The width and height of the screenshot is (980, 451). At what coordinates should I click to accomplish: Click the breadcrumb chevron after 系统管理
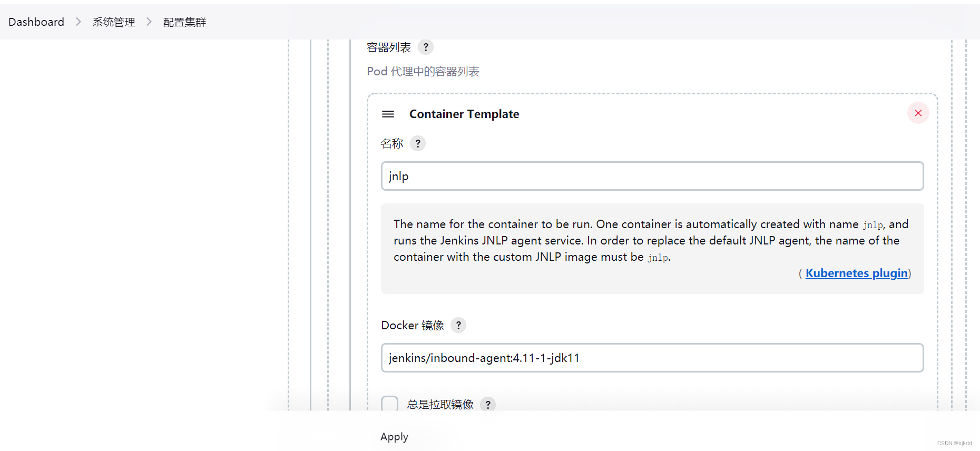149,22
